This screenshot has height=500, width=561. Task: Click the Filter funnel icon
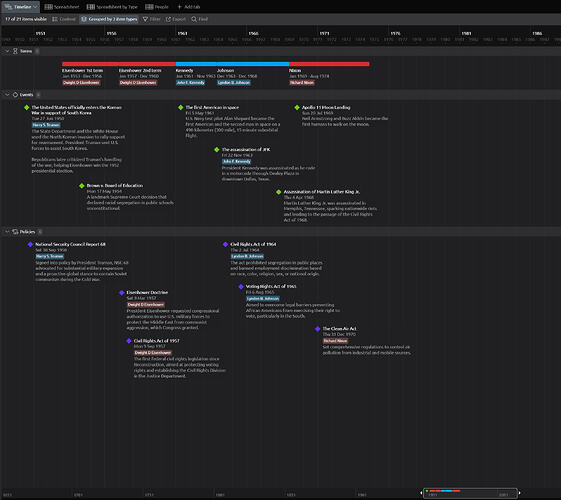(x=145, y=19)
